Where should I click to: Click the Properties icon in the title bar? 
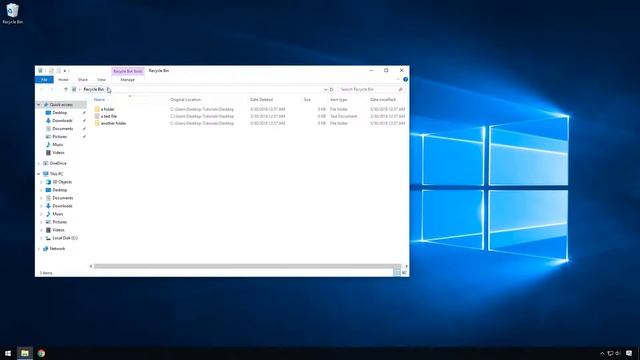click(51, 71)
